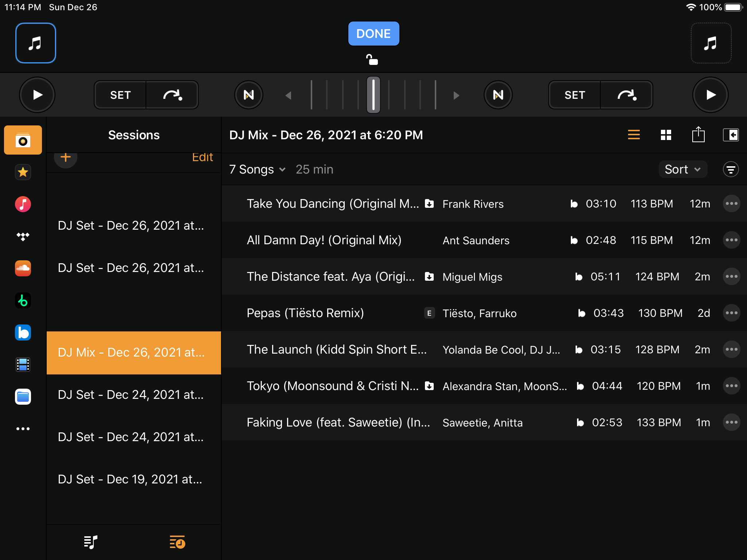Image resolution: width=747 pixels, height=560 pixels.
Task: Select track Pepas (Tiësto Remix)
Action: tap(484, 313)
